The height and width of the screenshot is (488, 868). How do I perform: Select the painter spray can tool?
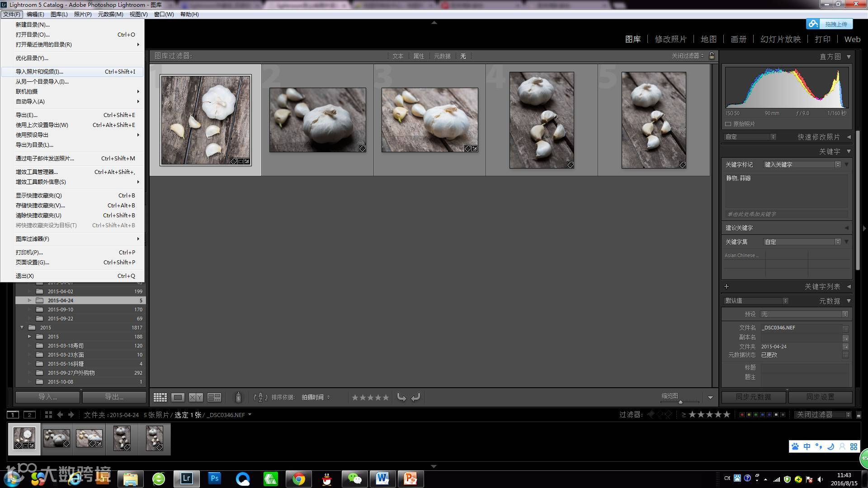[238, 397]
